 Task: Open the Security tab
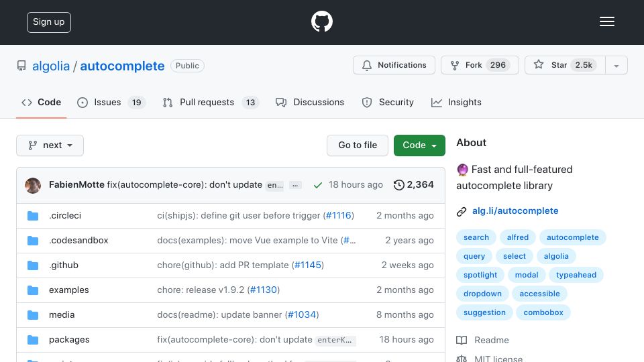pyautogui.click(x=388, y=102)
